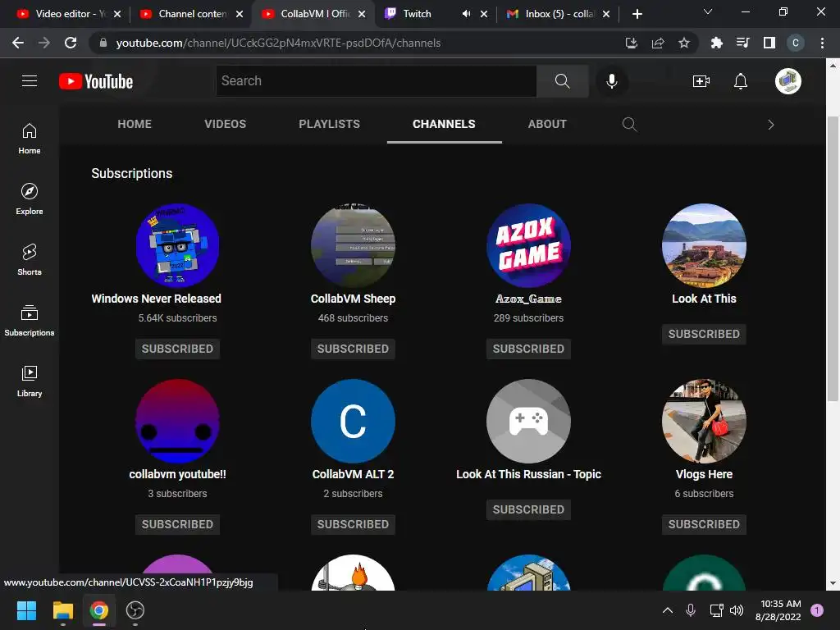Open the Create video icon
The height and width of the screenshot is (630, 840).
(701, 81)
